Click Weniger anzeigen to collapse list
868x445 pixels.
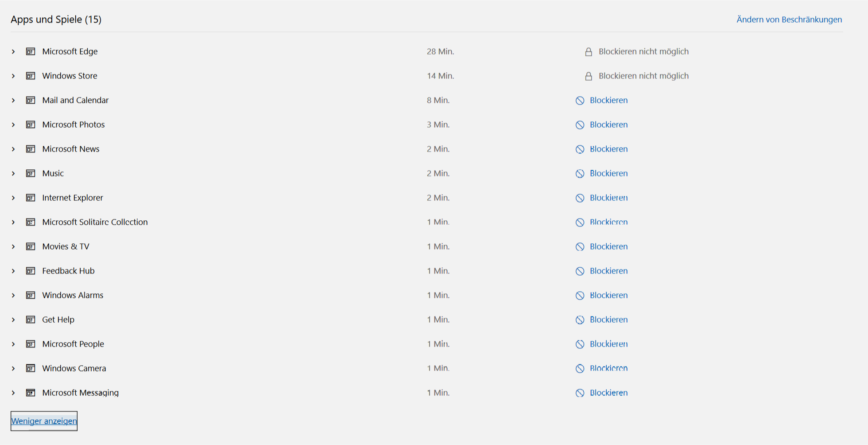coord(44,421)
